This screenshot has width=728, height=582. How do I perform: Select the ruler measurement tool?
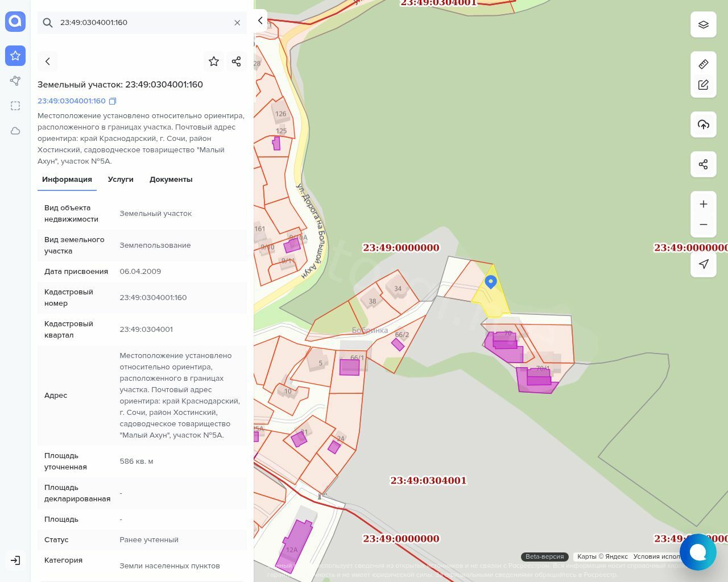click(x=703, y=64)
